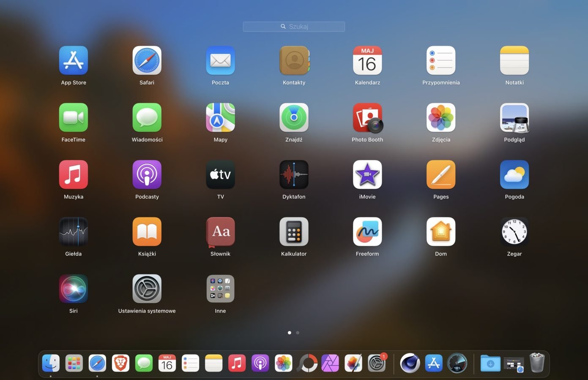Viewport: 588px width, 380px height.
Task: Launch Safari from the Launchpad grid
Action: [x=147, y=60]
